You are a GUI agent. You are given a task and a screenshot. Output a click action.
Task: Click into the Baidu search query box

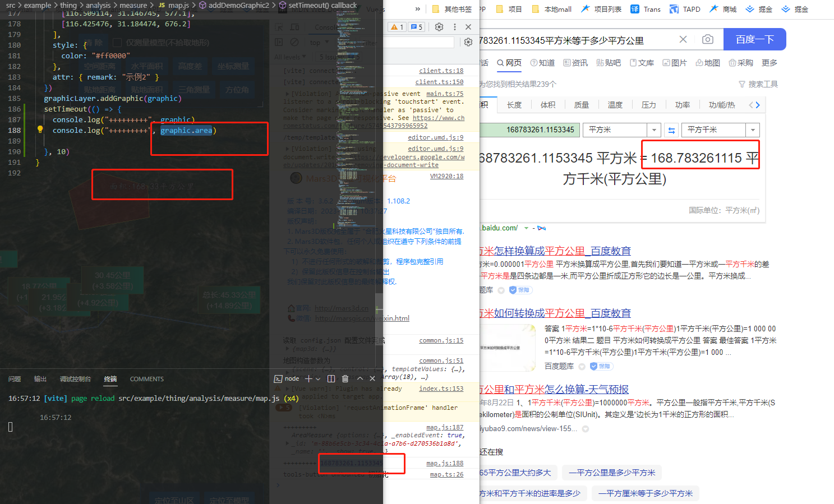575,40
